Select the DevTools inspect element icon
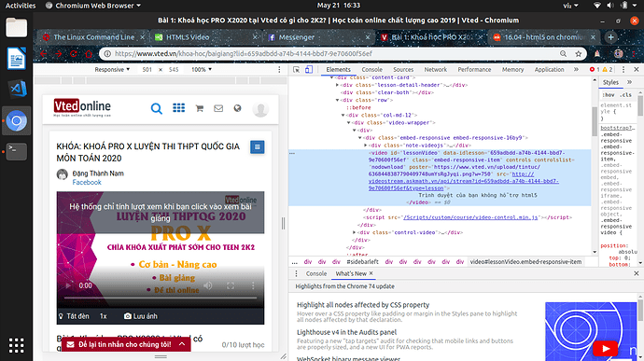The image size is (644, 361). tap(296, 70)
